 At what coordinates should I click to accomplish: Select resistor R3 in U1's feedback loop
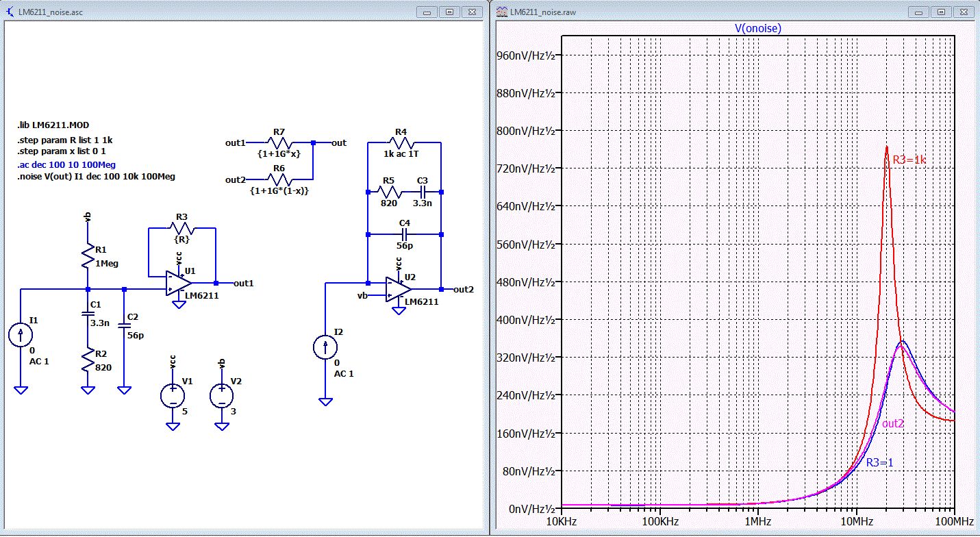coord(182,229)
